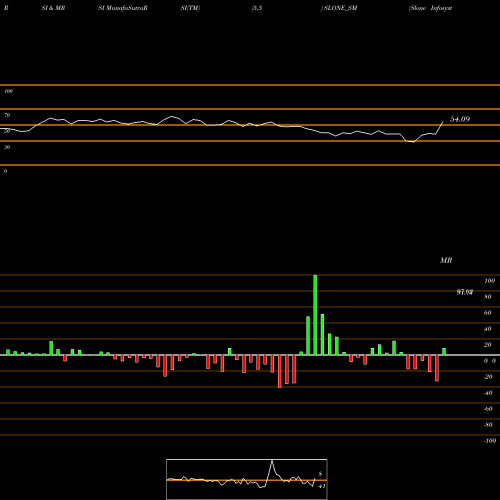Click the -20 label on MR axis

(x=488, y=377)
